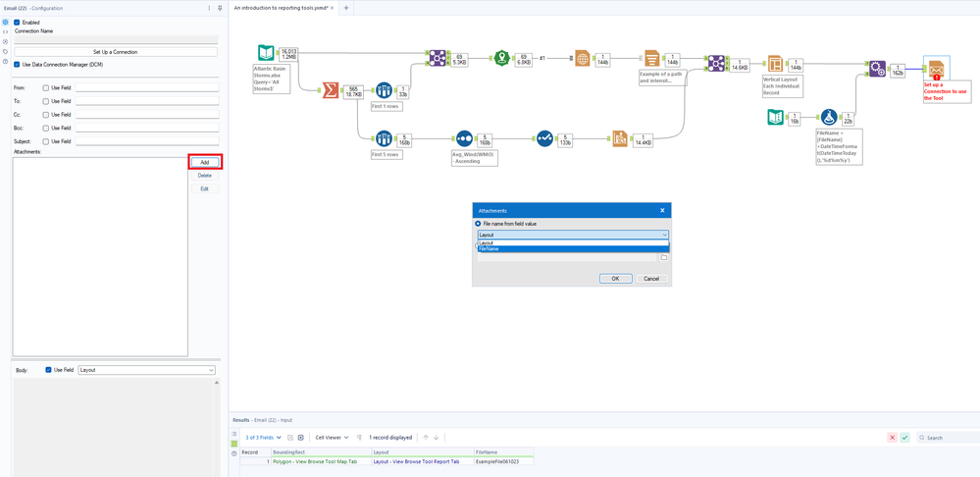
Task: Select the Report Map tool icon
Action: pos(583,59)
